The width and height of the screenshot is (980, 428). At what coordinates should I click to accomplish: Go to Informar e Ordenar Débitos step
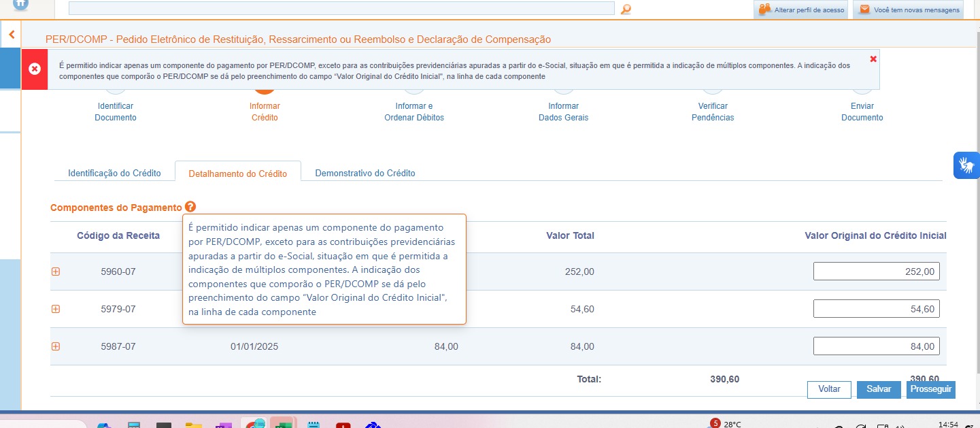[x=414, y=112]
